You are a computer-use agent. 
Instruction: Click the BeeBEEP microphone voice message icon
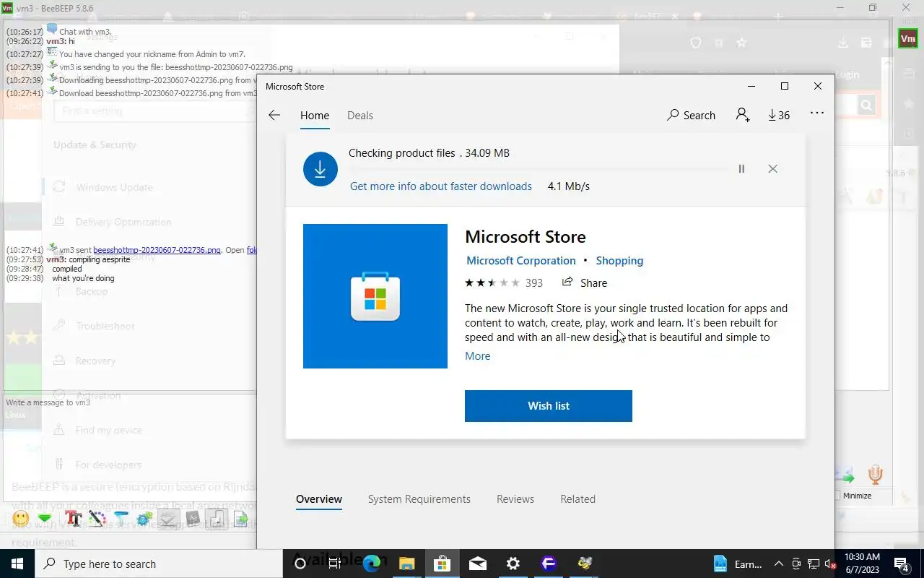[875, 475]
